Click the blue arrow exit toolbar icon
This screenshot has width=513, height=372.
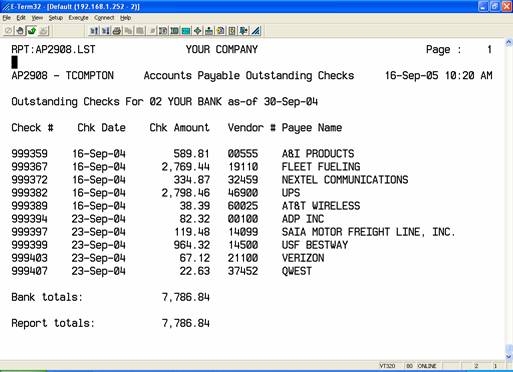[244, 31]
